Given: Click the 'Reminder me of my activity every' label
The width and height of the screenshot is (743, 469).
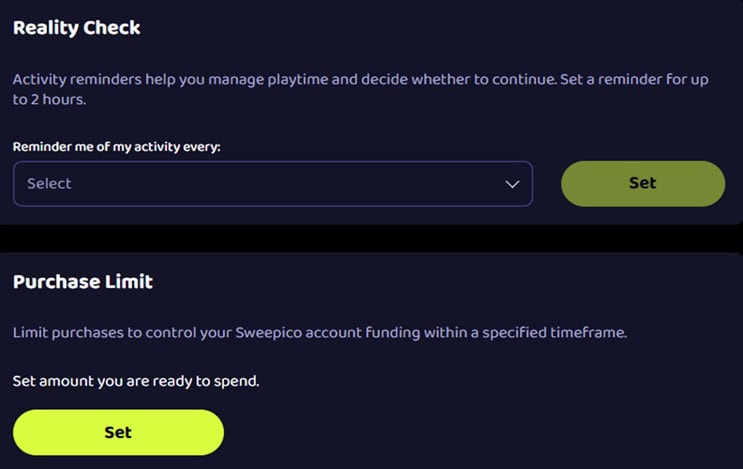Looking at the screenshot, I should pyautogui.click(x=116, y=147).
